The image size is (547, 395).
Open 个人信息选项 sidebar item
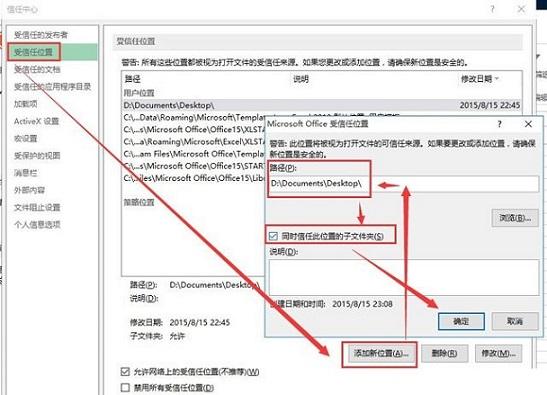[x=37, y=225]
